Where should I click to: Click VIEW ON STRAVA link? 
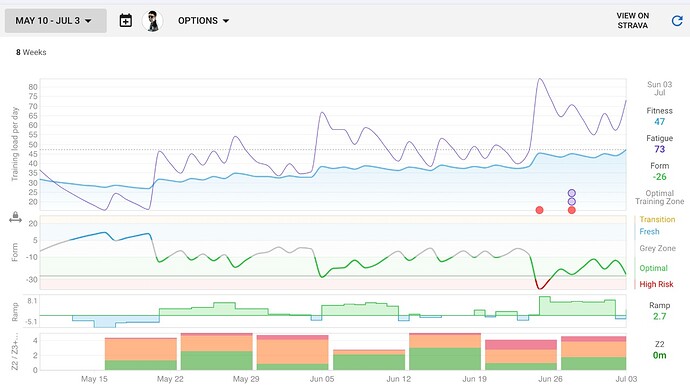[x=632, y=21]
